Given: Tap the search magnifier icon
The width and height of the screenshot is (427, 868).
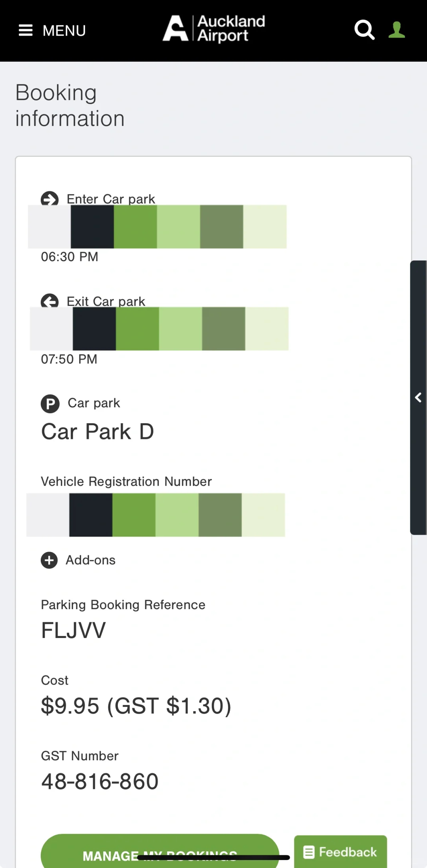Looking at the screenshot, I should click(x=364, y=30).
